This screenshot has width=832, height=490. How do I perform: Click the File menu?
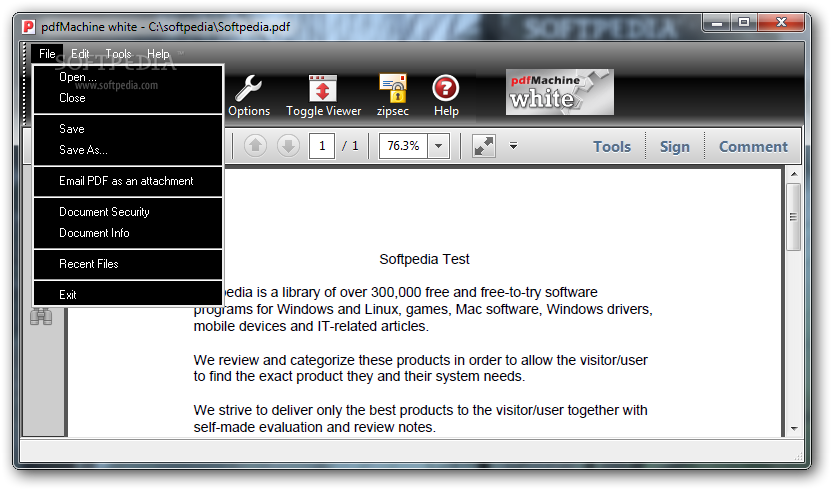click(x=47, y=54)
